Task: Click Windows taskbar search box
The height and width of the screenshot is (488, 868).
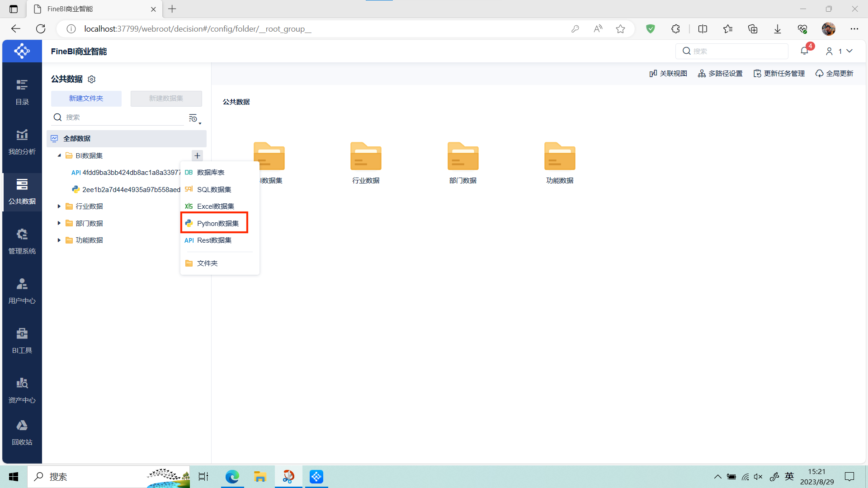Action: pos(108,477)
